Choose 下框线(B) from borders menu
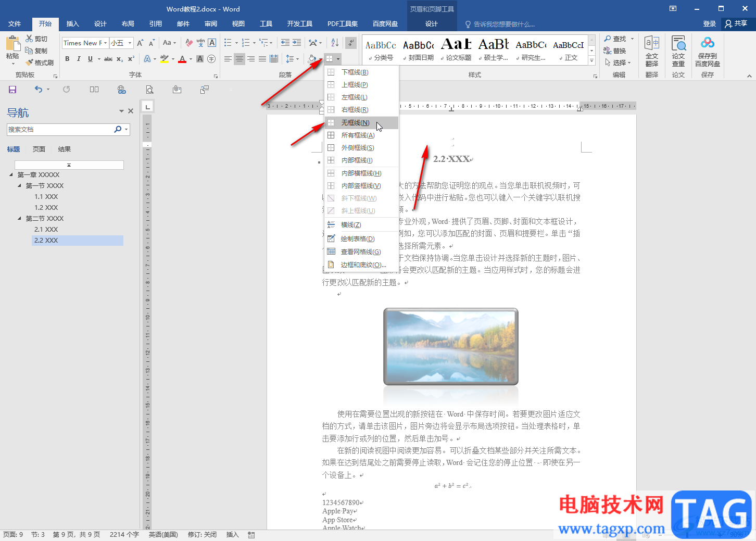Screen dimensions: 756x541 361,72
